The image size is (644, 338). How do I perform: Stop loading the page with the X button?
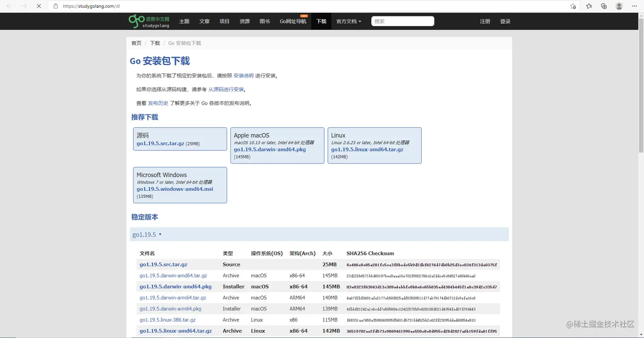pos(38,6)
